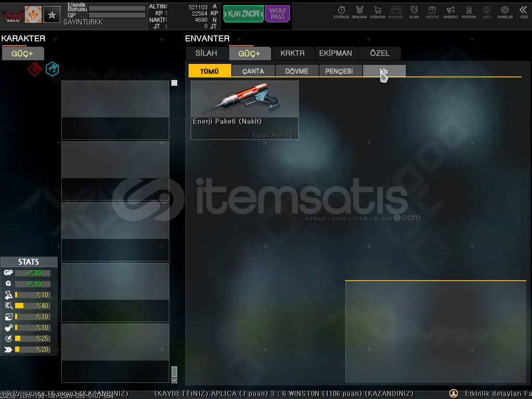The width and height of the screenshot is (532, 399).
Task: Click the Wolfteam Diriliş logo
Action: [13, 15]
